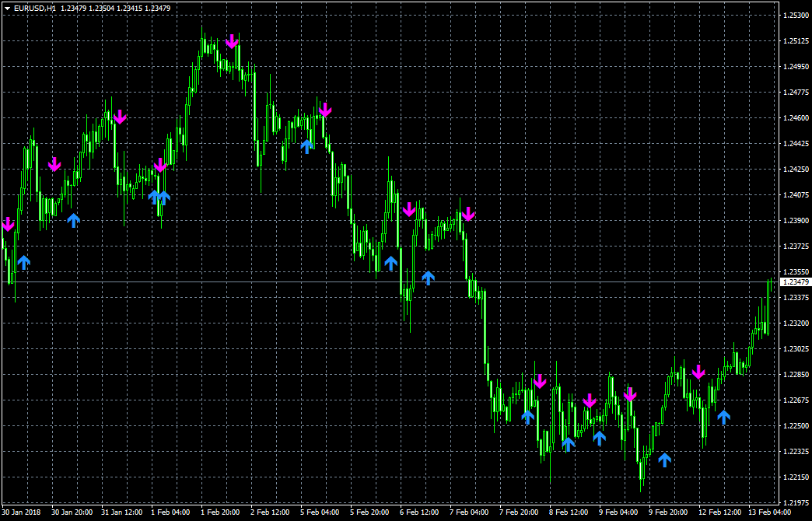Select the magenta down arrow above 7 Feb 04:00

[468, 214]
